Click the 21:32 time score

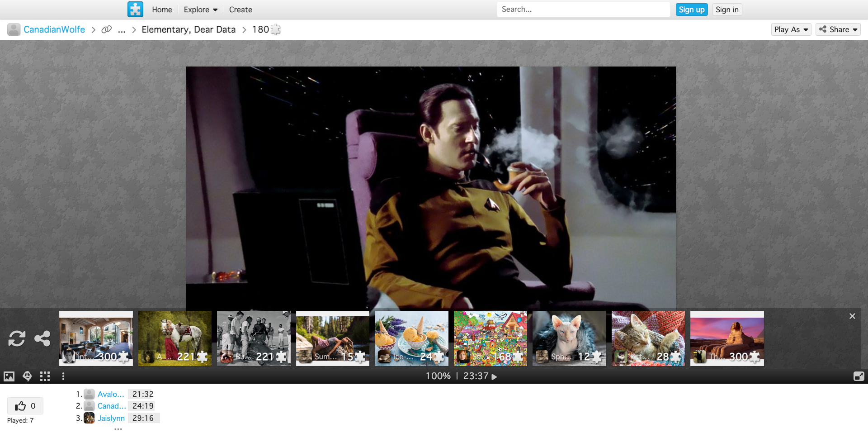(143, 394)
